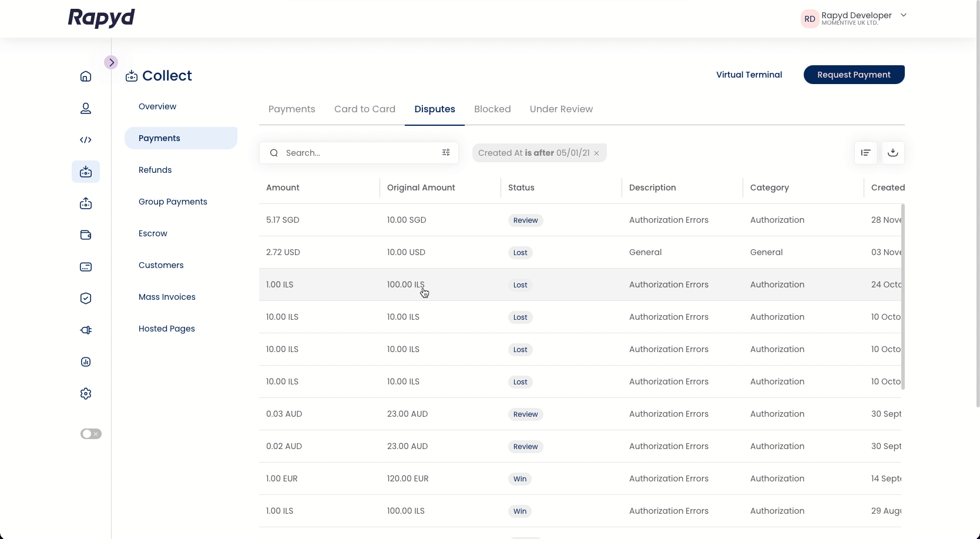Screen dimensions: 980x539
Task: Open the Home icon in sidebar
Action: [x=86, y=76]
